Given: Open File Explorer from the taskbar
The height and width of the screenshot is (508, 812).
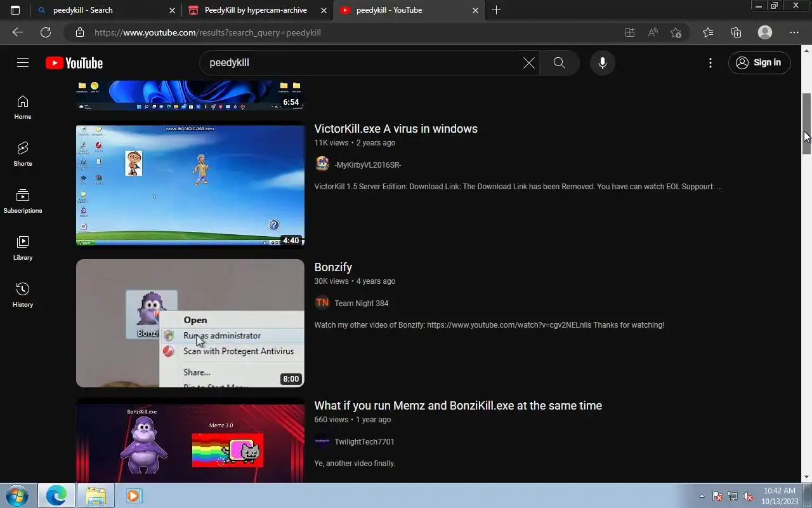Looking at the screenshot, I should [96, 495].
